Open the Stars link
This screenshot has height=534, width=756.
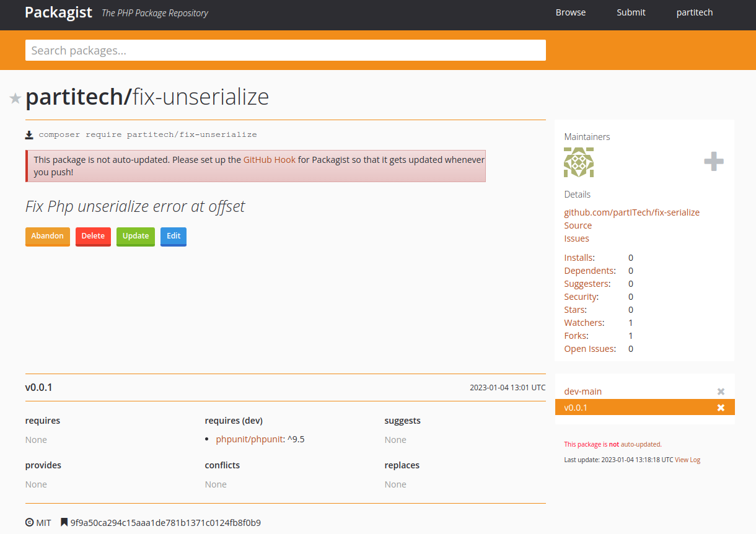[574, 310]
